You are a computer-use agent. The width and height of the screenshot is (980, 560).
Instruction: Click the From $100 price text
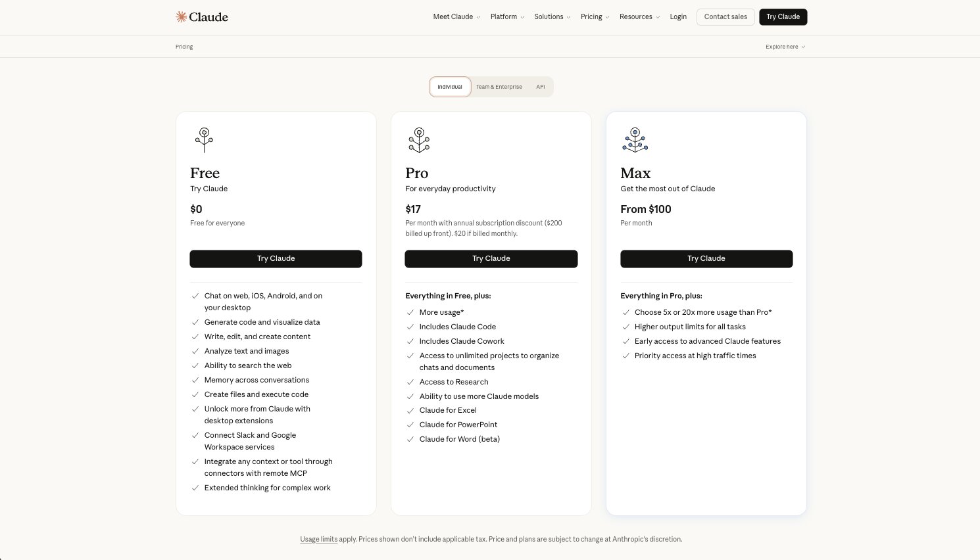coord(646,209)
